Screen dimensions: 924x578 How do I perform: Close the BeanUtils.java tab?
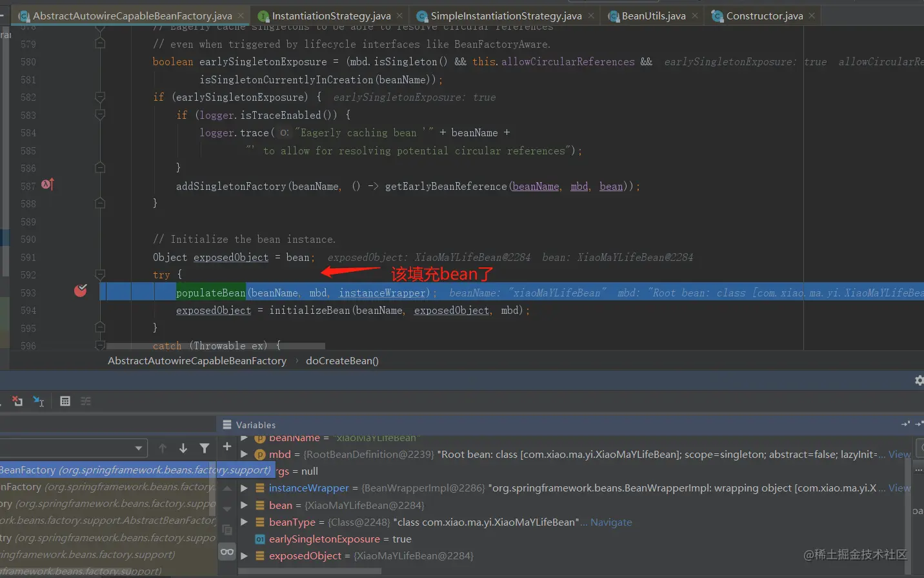pyautogui.click(x=694, y=15)
